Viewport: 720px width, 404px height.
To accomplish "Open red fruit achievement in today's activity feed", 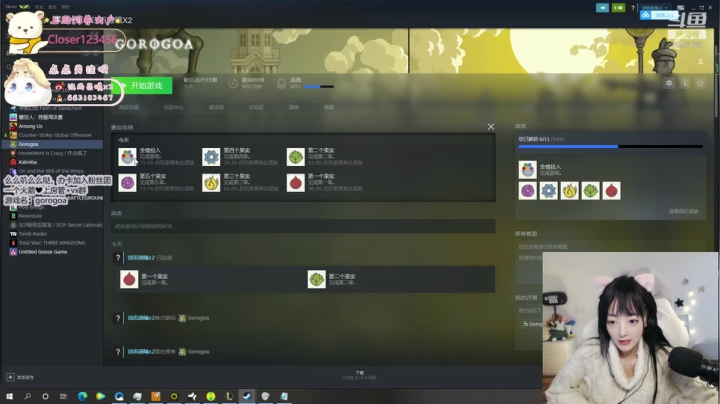I will (129, 279).
